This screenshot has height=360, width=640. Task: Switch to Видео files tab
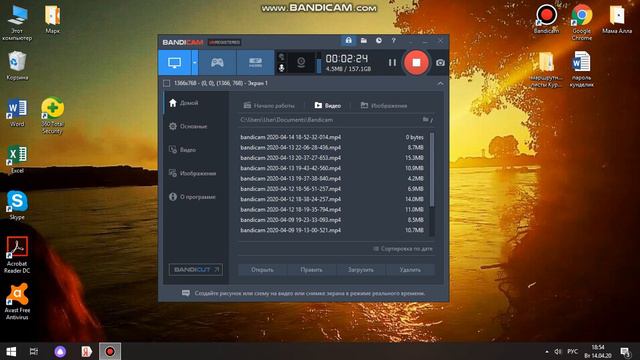pyautogui.click(x=328, y=106)
